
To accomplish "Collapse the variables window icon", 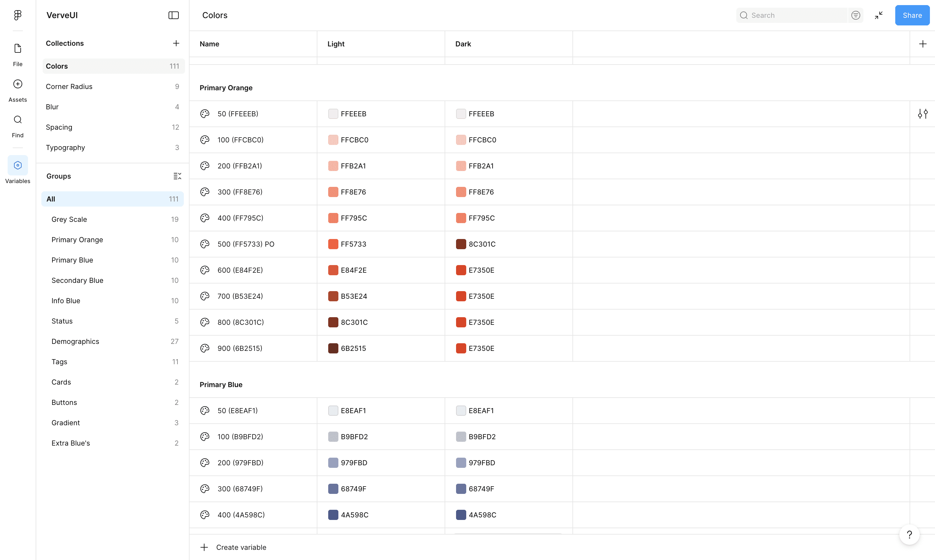I will [878, 15].
